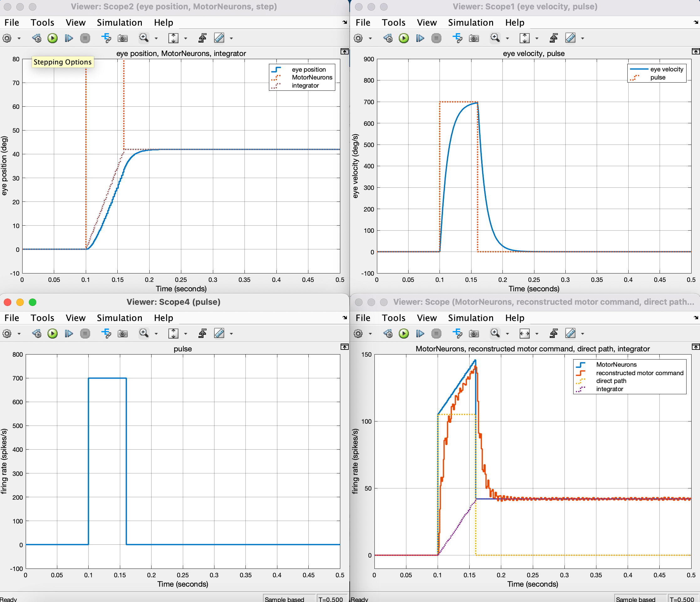Open the Simulation menu in Scope2 viewer
Image resolution: width=700 pixels, height=602 pixels.
120,22
